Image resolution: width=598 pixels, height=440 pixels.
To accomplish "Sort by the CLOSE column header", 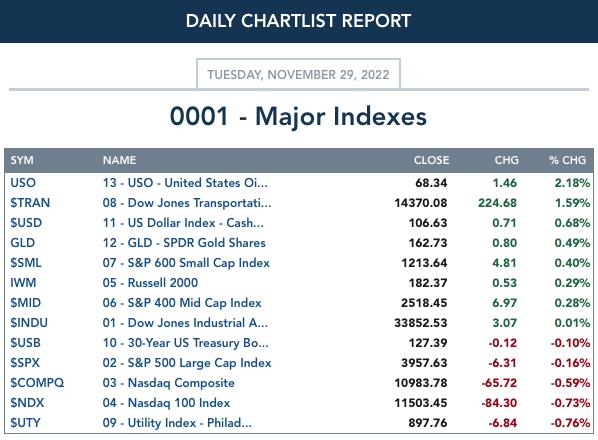I will (x=431, y=160).
